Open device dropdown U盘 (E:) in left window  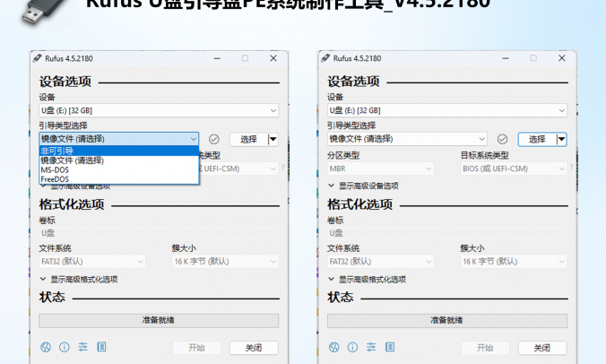click(159, 110)
